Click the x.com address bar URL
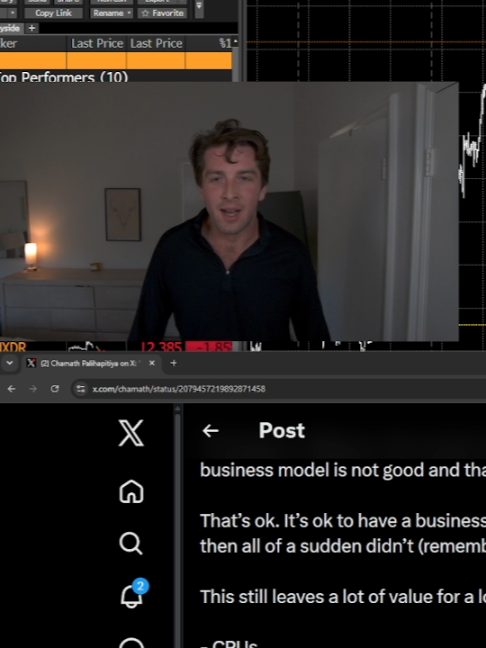This screenshot has height=648, width=486. 179,389
